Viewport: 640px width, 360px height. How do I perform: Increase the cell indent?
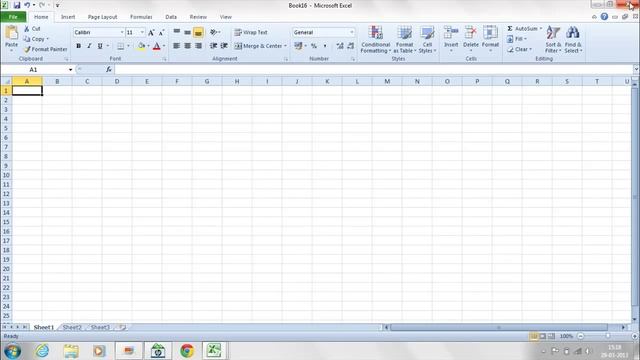point(224,46)
